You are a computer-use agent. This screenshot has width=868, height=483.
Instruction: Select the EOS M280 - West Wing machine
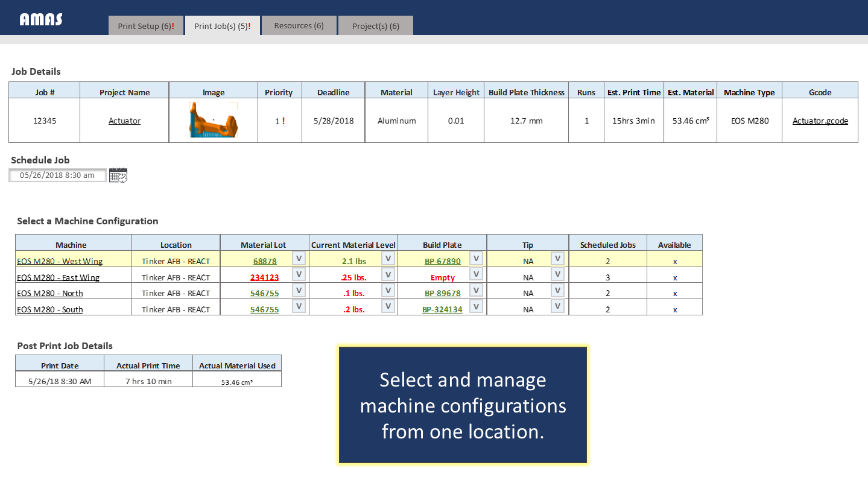[59, 261]
